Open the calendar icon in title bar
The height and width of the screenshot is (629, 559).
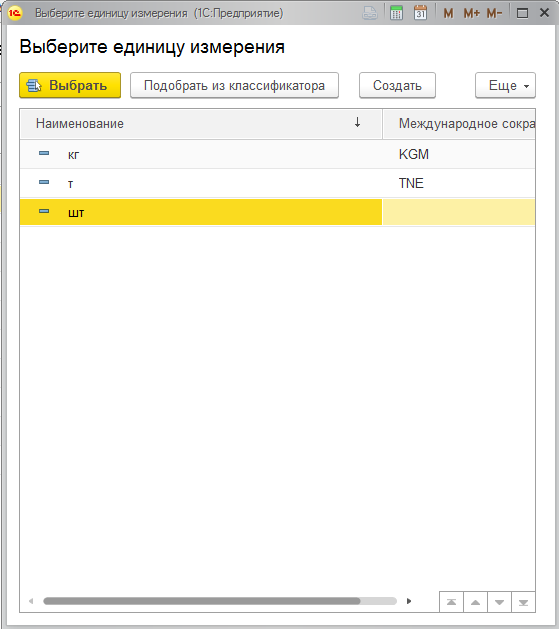[420, 13]
